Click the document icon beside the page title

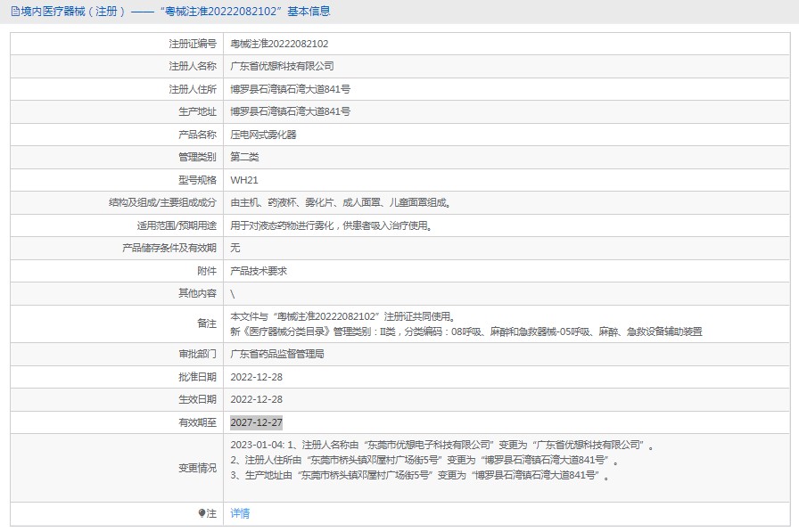15,12
